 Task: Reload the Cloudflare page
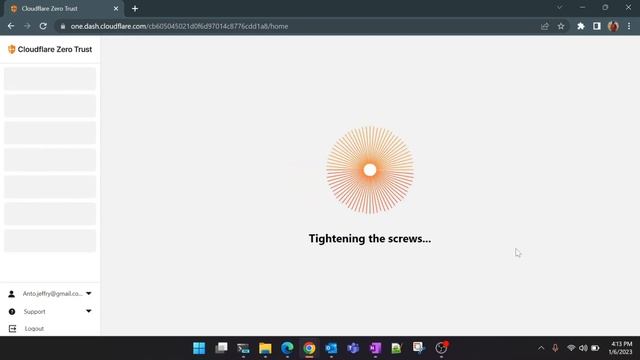pos(43,26)
